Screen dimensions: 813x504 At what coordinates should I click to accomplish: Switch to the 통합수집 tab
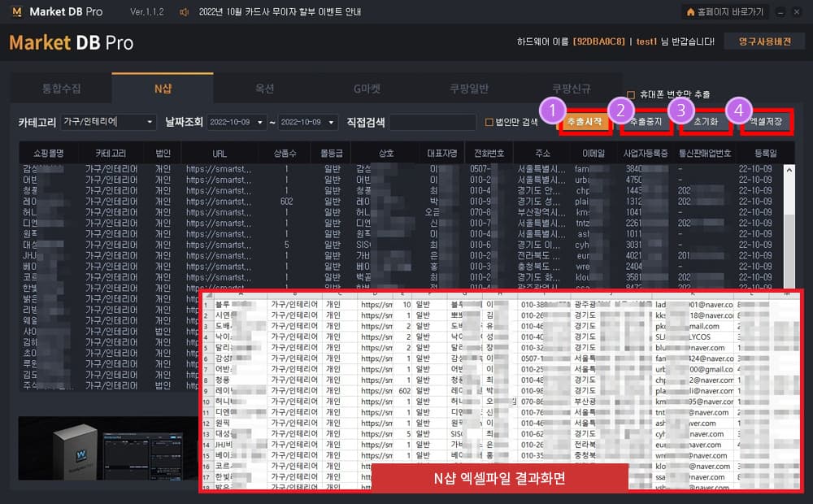click(61, 89)
